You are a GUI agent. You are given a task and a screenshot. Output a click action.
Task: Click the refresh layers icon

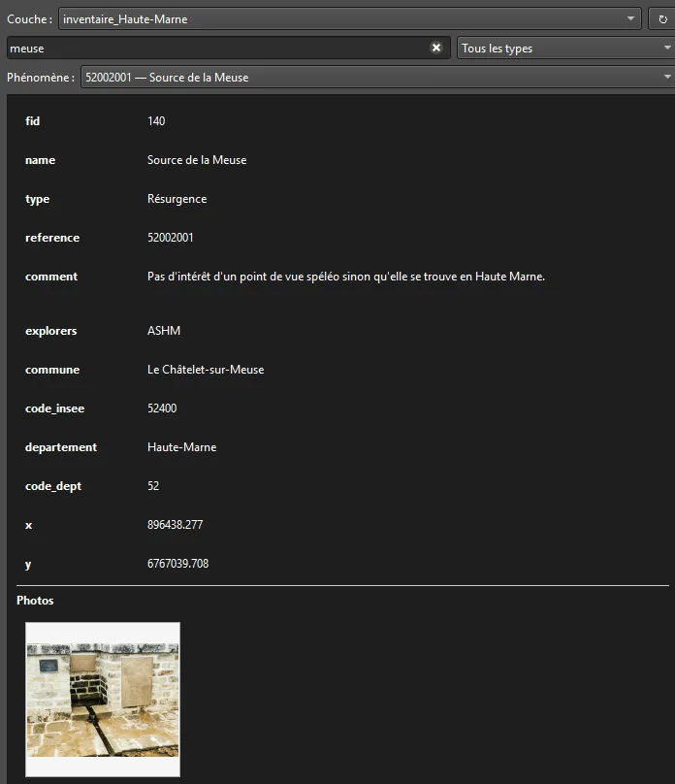(x=662, y=19)
